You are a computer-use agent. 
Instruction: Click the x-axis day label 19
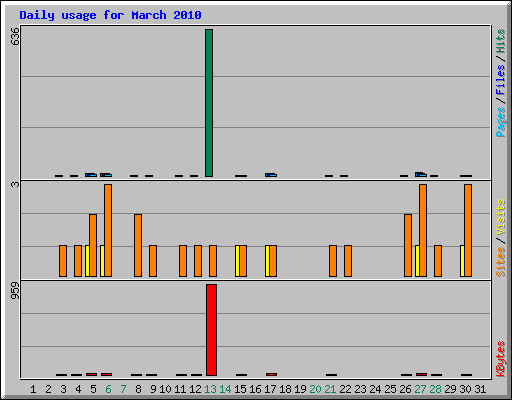tap(300, 389)
